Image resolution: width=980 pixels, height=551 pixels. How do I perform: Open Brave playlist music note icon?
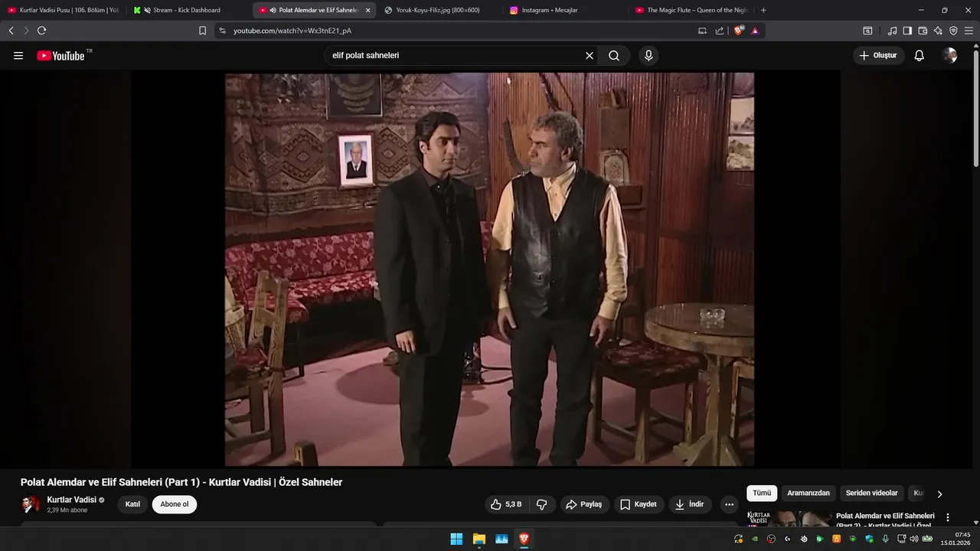point(892,31)
